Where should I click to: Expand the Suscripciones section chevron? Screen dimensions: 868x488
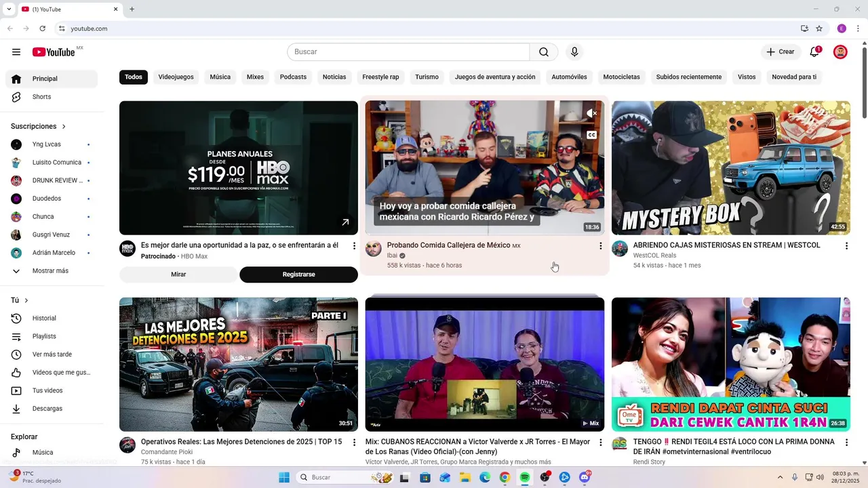point(64,127)
